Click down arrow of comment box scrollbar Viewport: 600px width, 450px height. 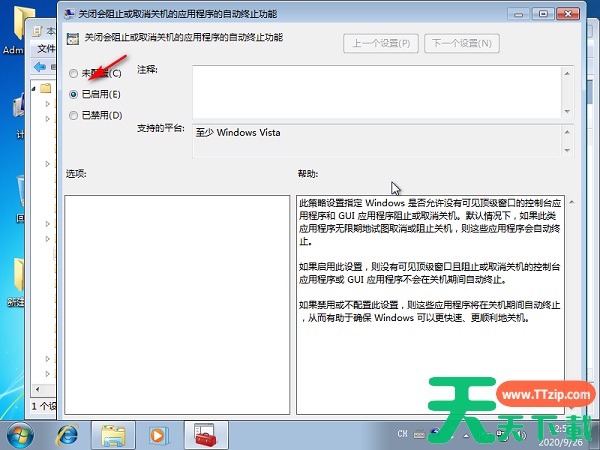click(567, 111)
